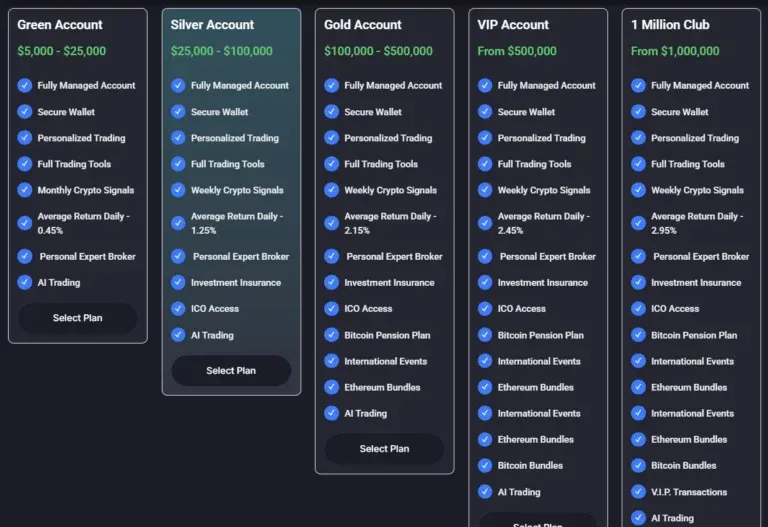
Task: Click the check icon beside Monthly Crypto Signals
Action: click(25, 190)
